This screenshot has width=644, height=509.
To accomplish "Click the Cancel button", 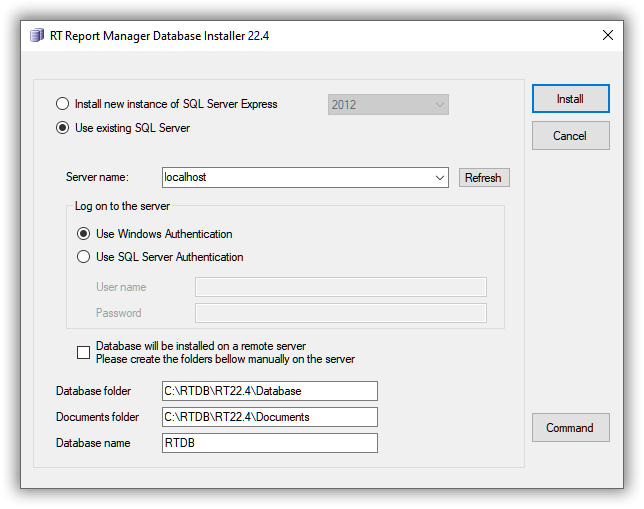I will tap(570, 136).
